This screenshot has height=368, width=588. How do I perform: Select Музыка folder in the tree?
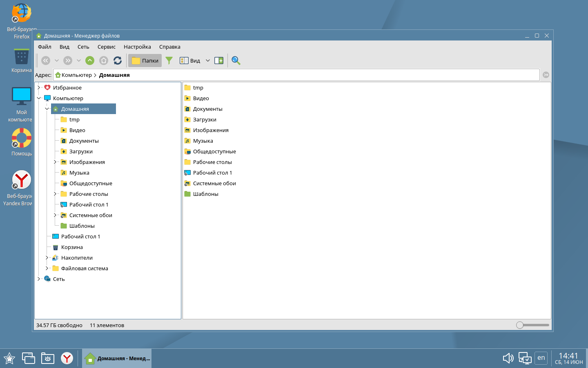(75, 173)
